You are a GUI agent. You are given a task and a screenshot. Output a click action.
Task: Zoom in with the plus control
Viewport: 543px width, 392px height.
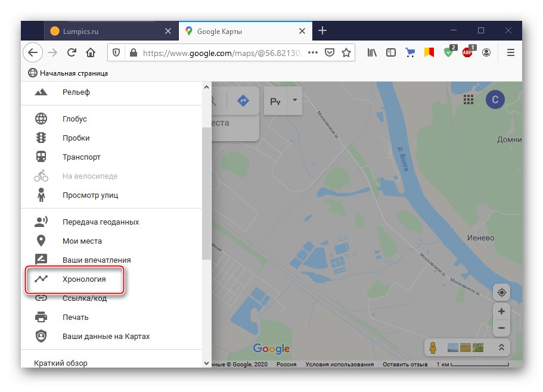[x=501, y=311]
